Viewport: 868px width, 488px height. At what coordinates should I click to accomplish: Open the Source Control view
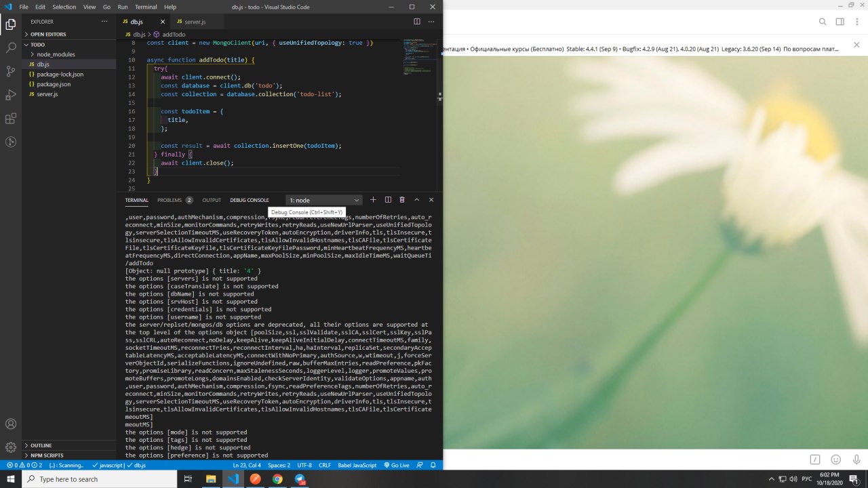click(x=11, y=71)
